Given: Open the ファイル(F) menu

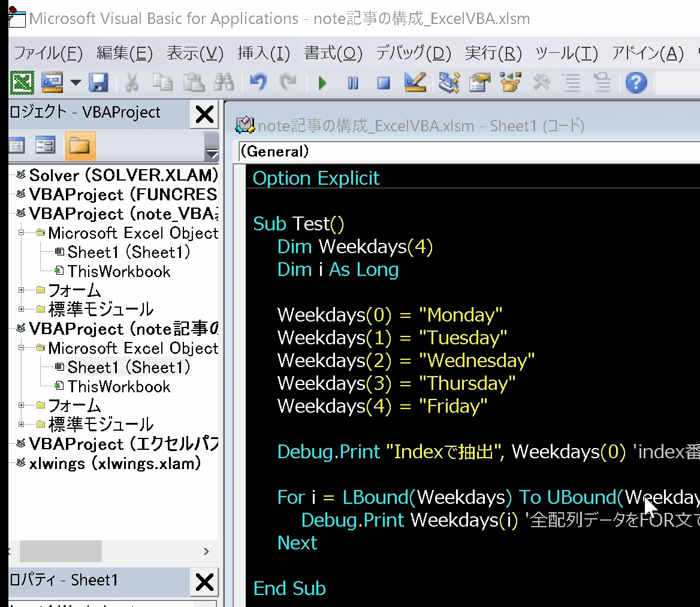Looking at the screenshot, I should click(x=48, y=53).
